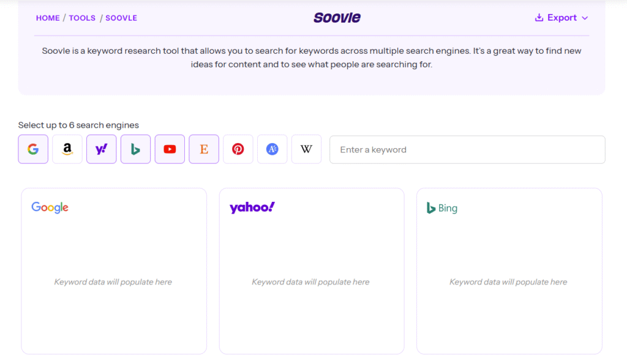
Task: Click the Bing logo in results card
Action: [442, 208]
